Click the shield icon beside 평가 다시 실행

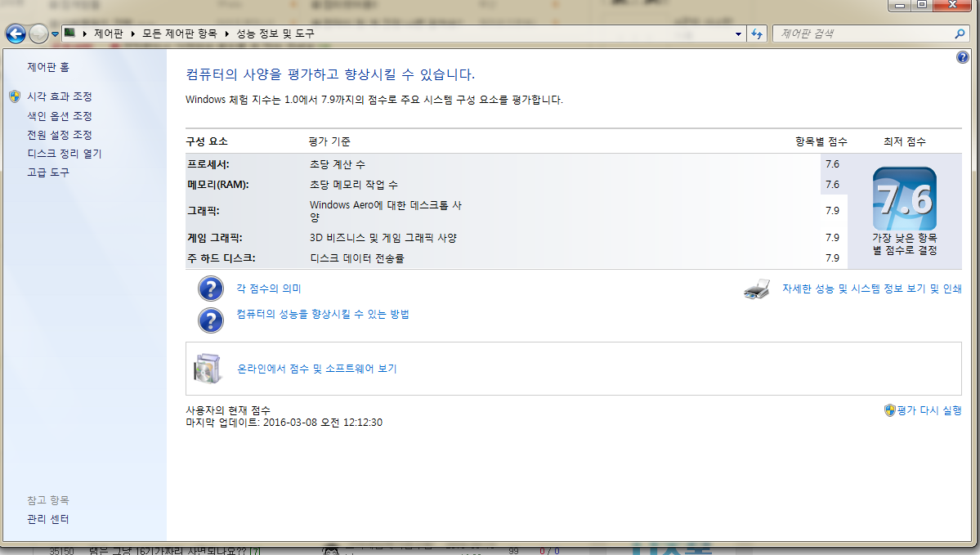(x=889, y=410)
